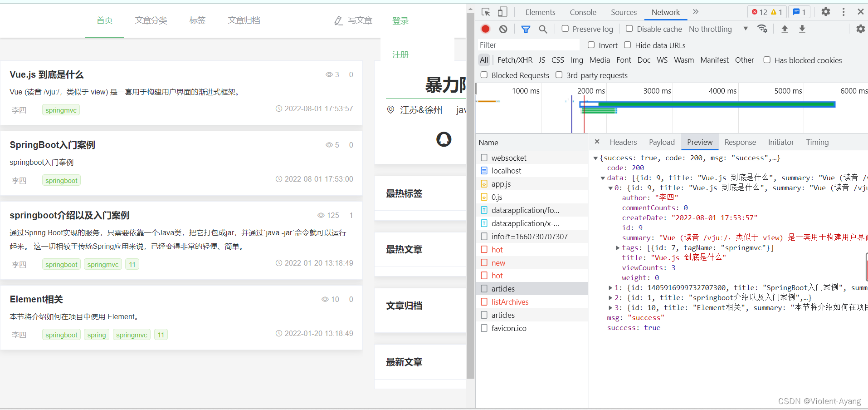Screen dimensions: 868x410
Task: Expand the tags entry in Preview
Action: point(618,247)
